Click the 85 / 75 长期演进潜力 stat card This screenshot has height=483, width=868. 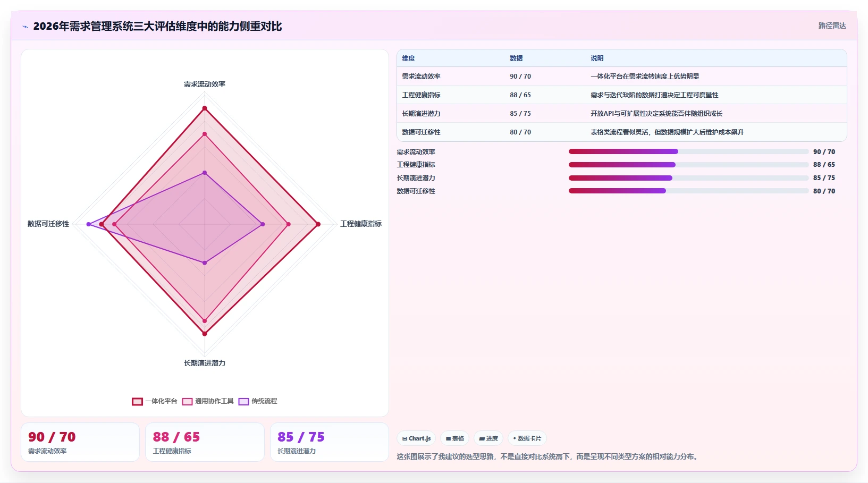tap(330, 442)
